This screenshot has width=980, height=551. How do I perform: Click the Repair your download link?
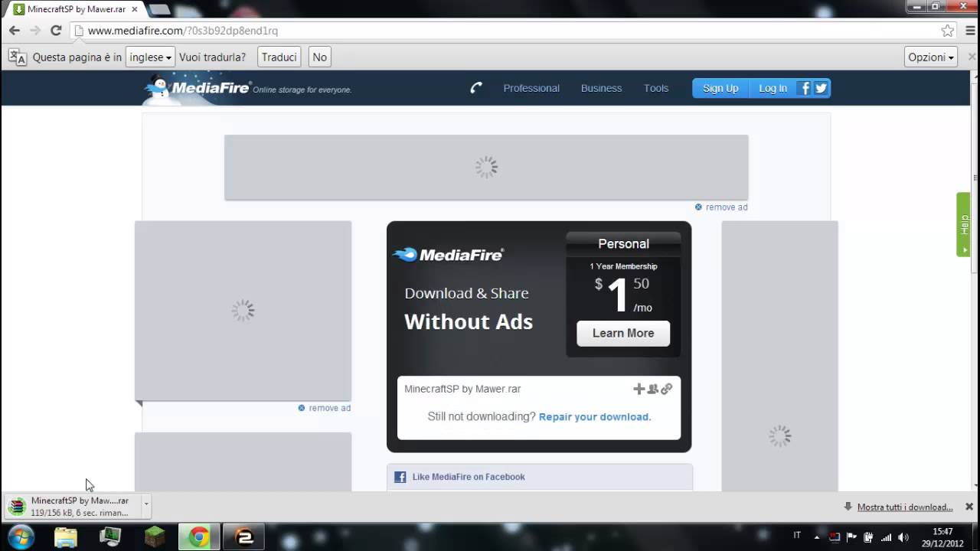tap(594, 417)
